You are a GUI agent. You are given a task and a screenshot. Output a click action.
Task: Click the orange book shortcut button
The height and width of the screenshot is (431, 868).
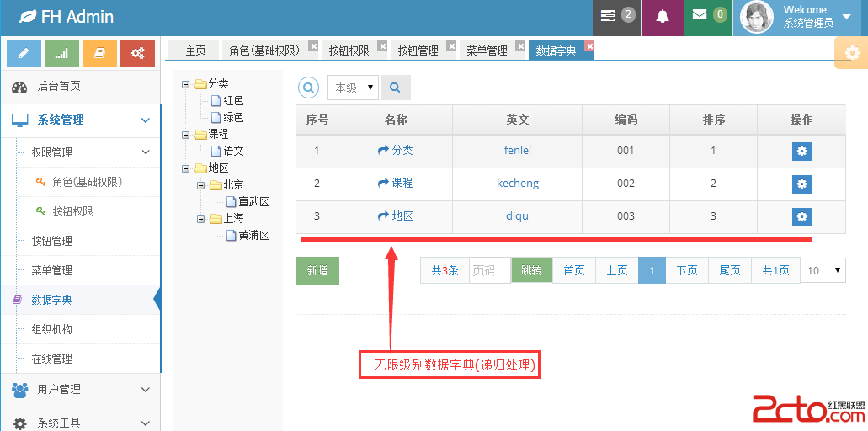pyautogui.click(x=99, y=53)
